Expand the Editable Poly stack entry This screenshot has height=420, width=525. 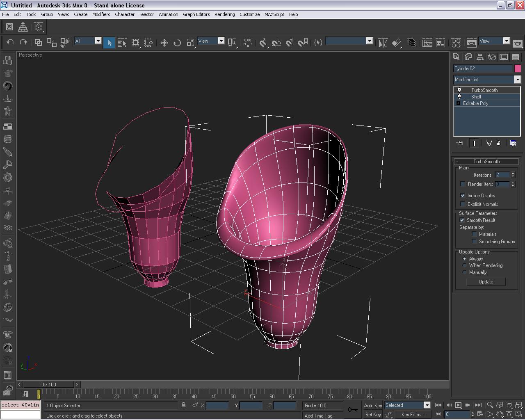[459, 103]
